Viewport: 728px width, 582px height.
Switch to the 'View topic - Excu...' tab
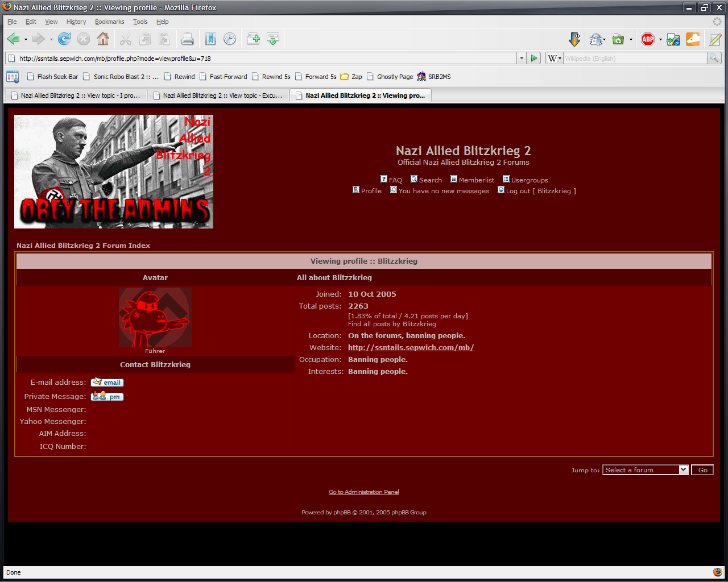218,95
